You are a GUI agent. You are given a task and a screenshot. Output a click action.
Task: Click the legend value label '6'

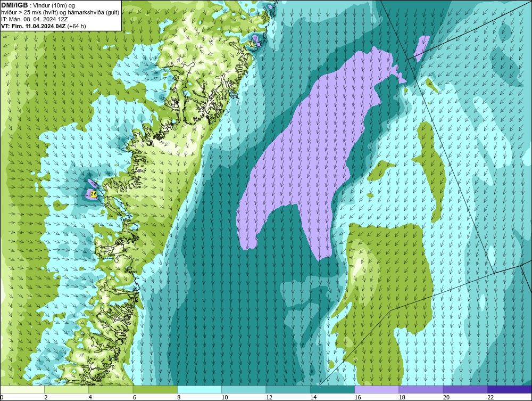click(x=135, y=397)
